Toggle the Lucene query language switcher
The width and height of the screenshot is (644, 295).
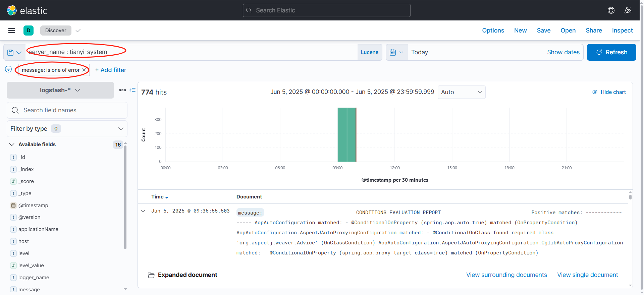[x=370, y=52]
